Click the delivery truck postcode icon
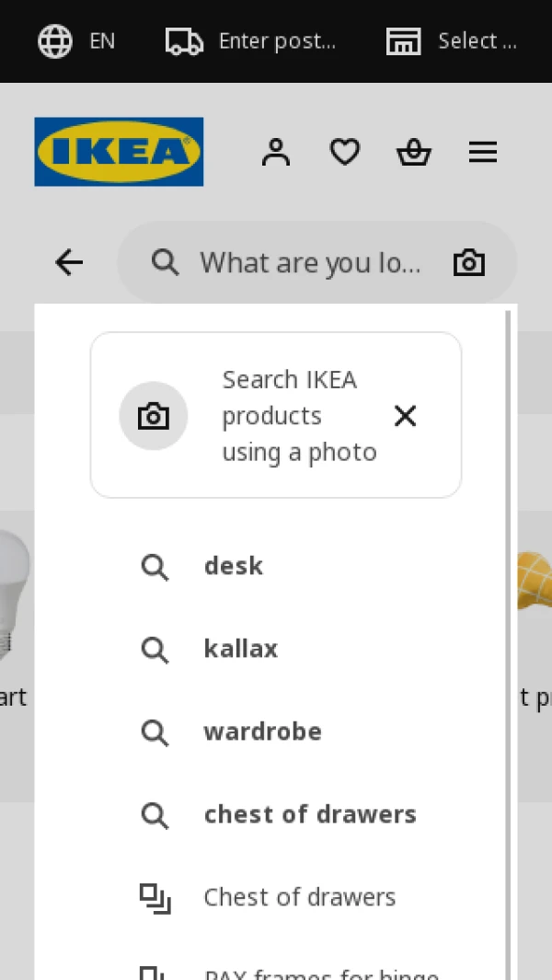 184,40
